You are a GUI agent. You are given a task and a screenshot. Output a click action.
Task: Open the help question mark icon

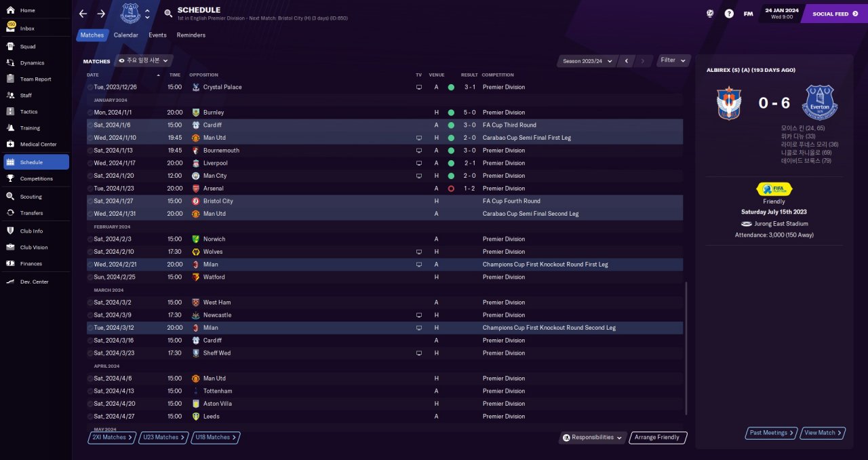(729, 14)
